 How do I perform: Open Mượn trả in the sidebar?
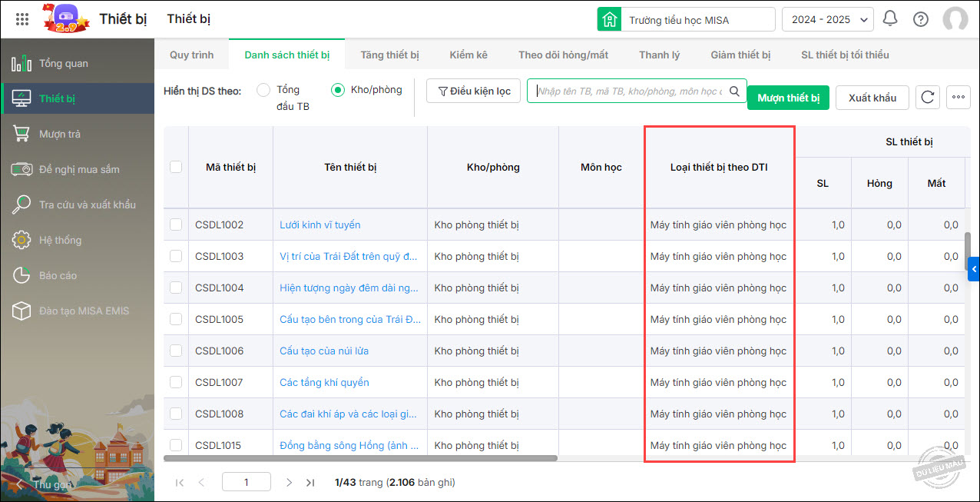pos(60,134)
